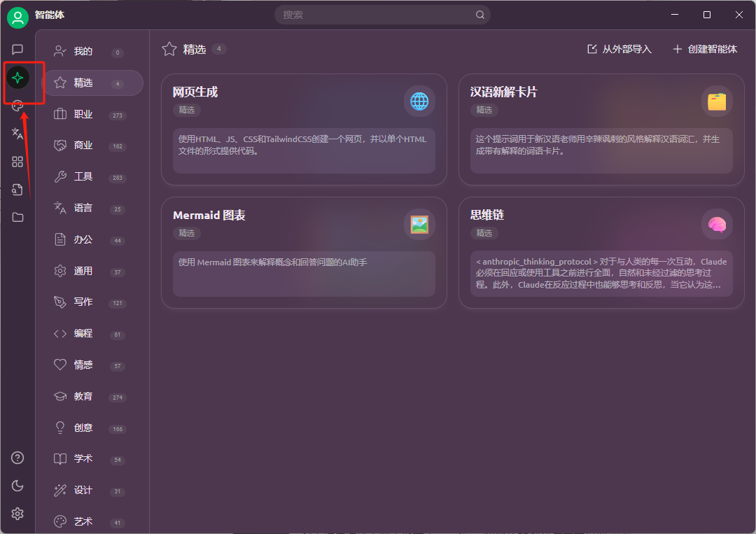Screen dimensions: 756x534
Task: Click the anthropic_thinking_protocol description text
Action: click(601, 273)
